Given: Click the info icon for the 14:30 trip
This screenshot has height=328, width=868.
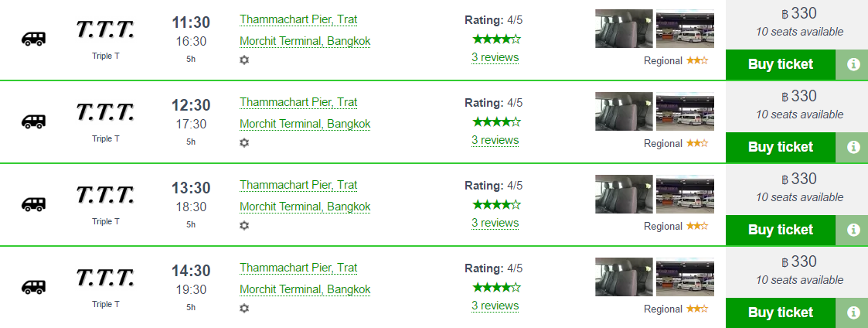Looking at the screenshot, I should click(x=852, y=313).
